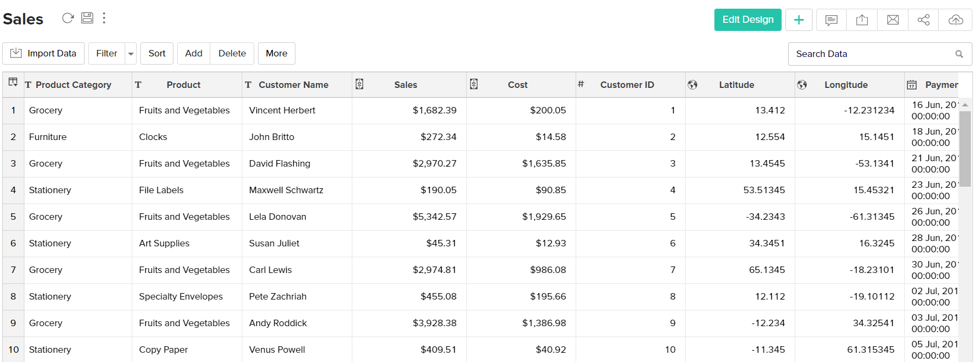Click the refresh icon beside Sales title
This screenshot has height=362, width=980.
coord(68,18)
